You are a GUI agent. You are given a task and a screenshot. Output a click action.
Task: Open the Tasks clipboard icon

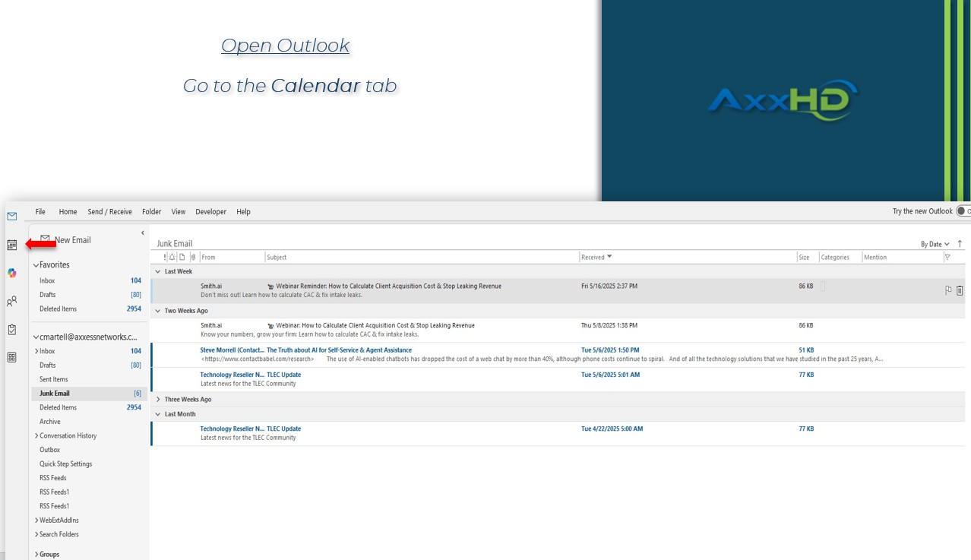pyautogui.click(x=12, y=330)
